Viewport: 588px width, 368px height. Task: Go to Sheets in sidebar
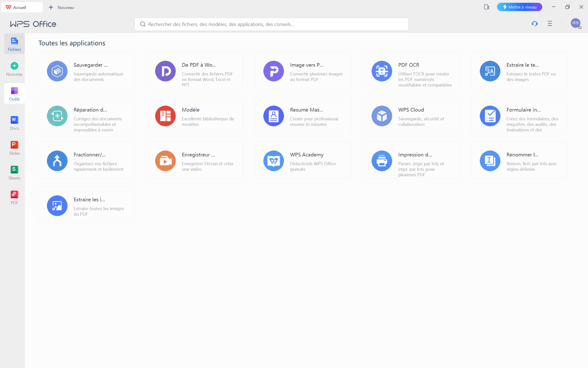pos(14,173)
